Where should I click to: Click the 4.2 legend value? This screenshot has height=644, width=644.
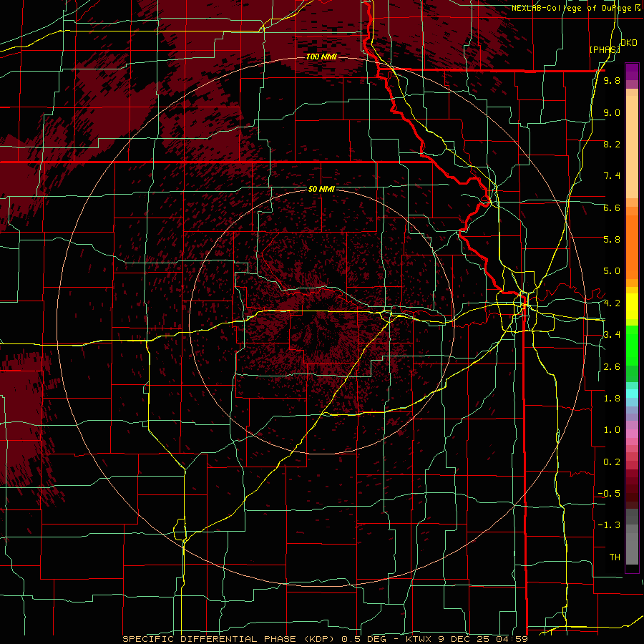[x=612, y=303]
